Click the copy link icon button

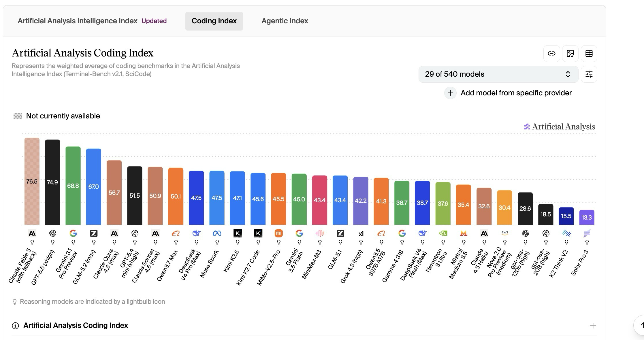551,54
